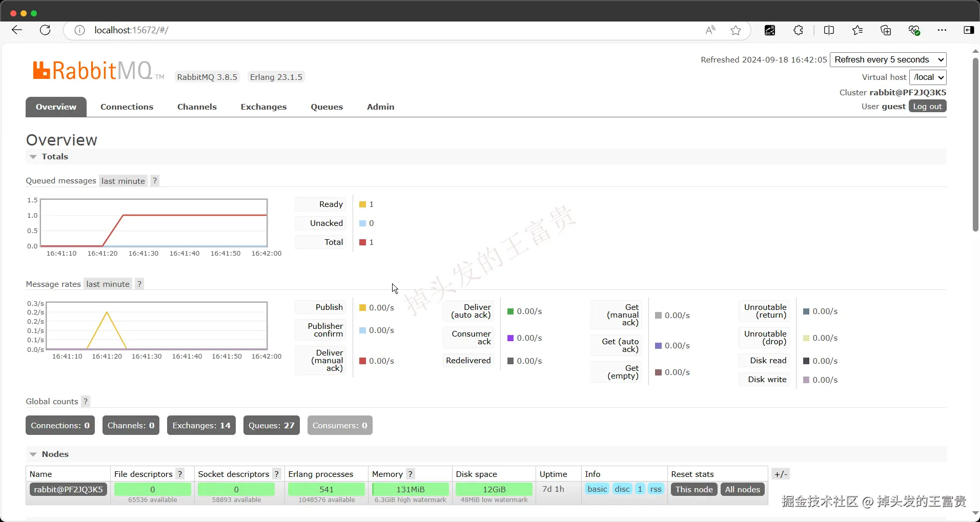Click the light blue Unacked legend swatch
The height and width of the screenshot is (522, 980).
point(362,223)
